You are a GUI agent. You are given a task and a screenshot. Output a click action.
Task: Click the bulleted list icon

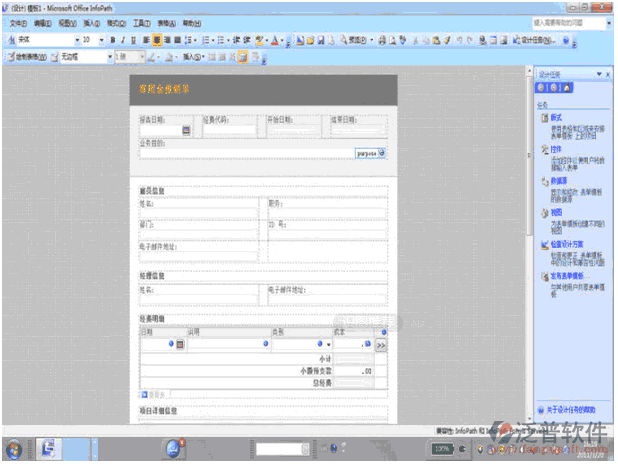pos(205,40)
